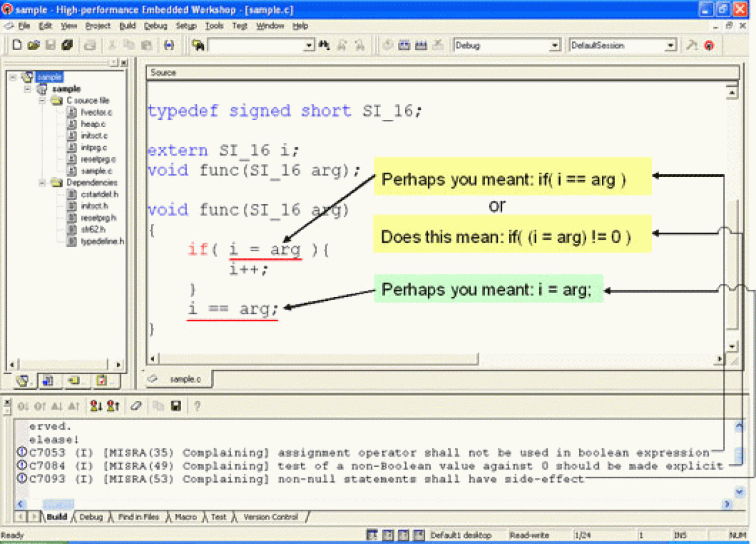Select the Find in Files binoculars icon

point(324,45)
